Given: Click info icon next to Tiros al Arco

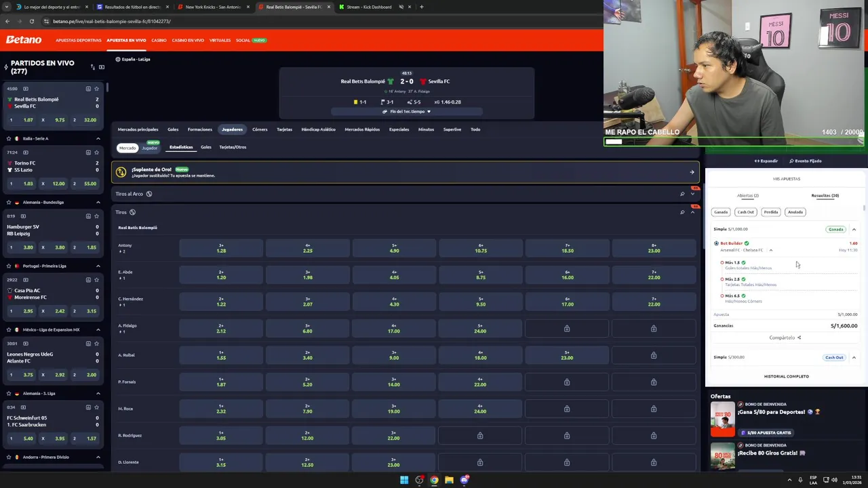Looking at the screenshot, I should [149, 194].
